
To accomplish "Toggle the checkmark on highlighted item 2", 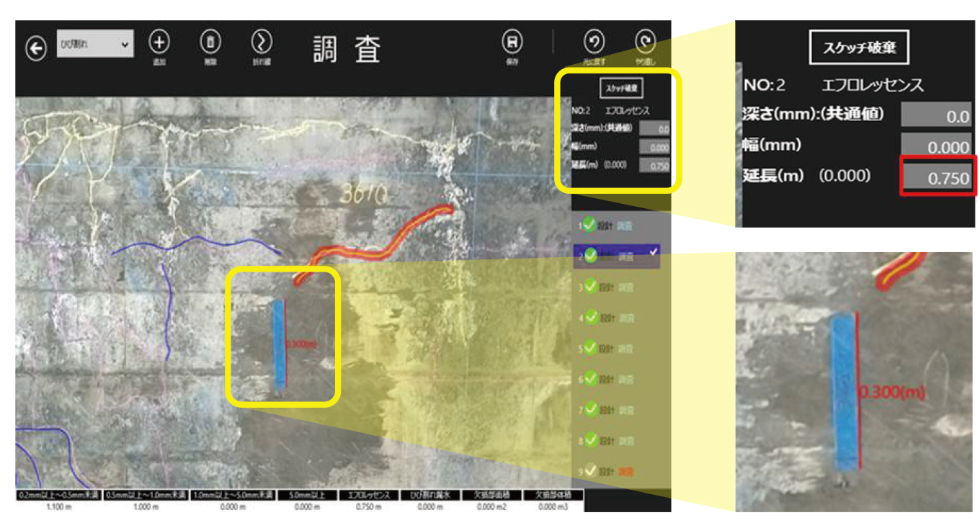I will pyautogui.click(x=591, y=254).
